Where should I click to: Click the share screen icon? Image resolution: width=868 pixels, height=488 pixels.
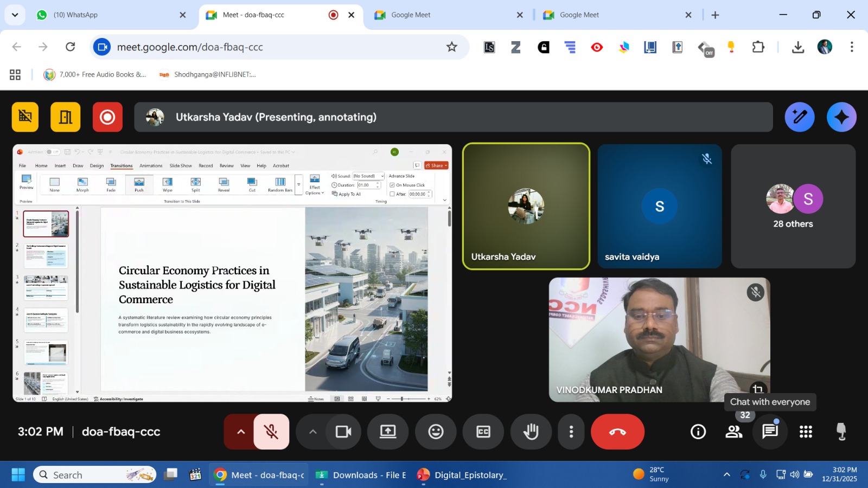pos(388,432)
